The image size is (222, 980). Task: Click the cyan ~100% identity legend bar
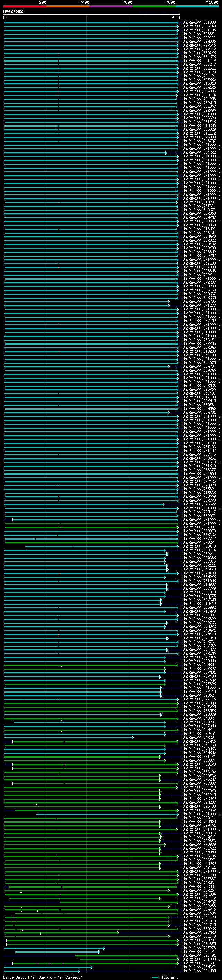(197, 6)
